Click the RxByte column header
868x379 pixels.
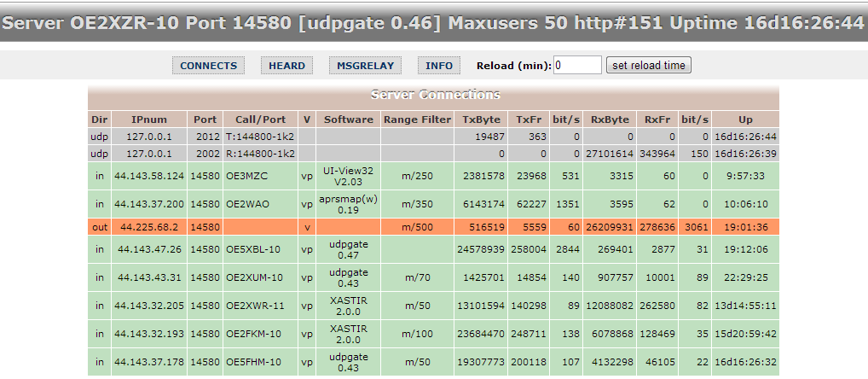[x=610, y=120]
